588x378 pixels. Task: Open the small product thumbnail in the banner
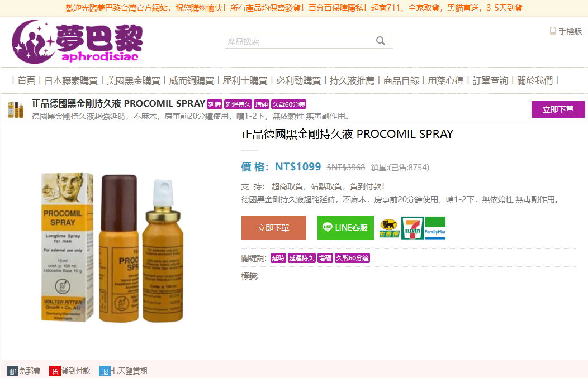tap(16, 109)
